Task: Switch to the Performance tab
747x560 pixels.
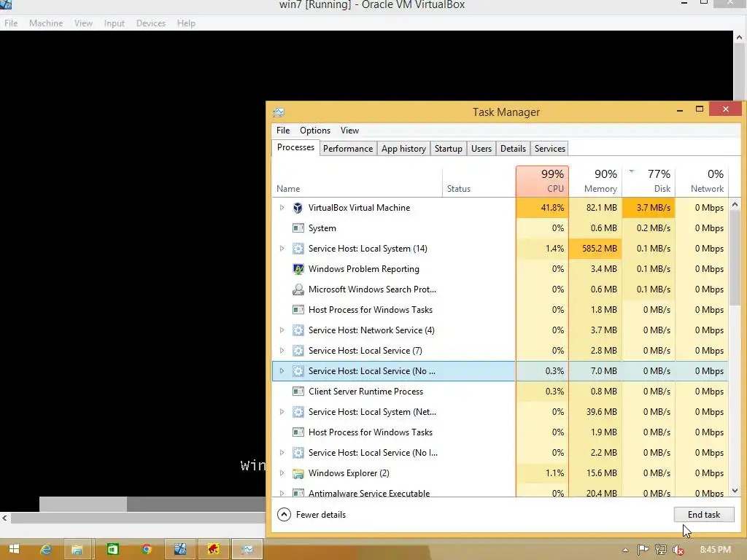Action: (x=348, y=149)
